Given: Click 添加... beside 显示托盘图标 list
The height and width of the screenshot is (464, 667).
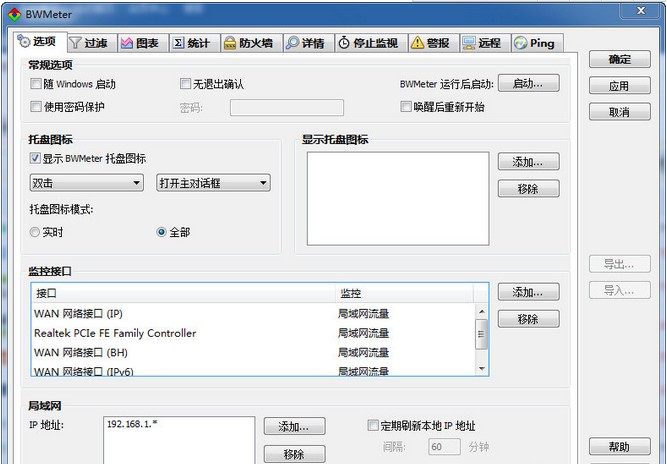Looking at the screenshot, I should [x=528, y=162].
